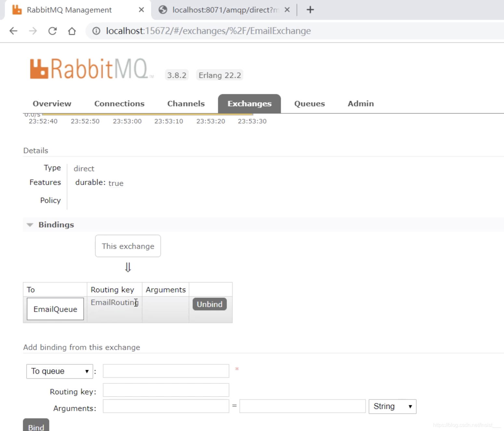504x431 pixels.
Task: Click the Arguments key input field
Action: (166, 406)
